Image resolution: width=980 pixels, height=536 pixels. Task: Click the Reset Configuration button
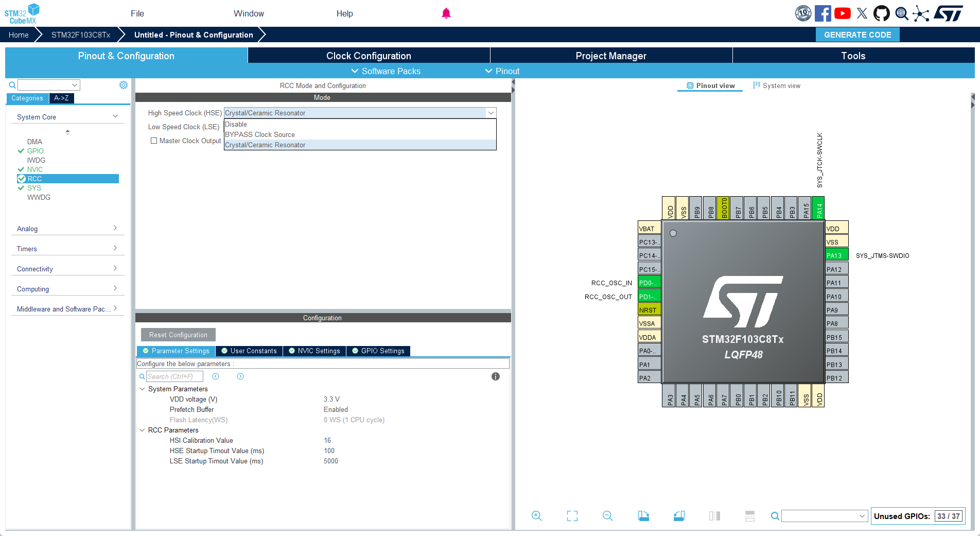point(178,335)
